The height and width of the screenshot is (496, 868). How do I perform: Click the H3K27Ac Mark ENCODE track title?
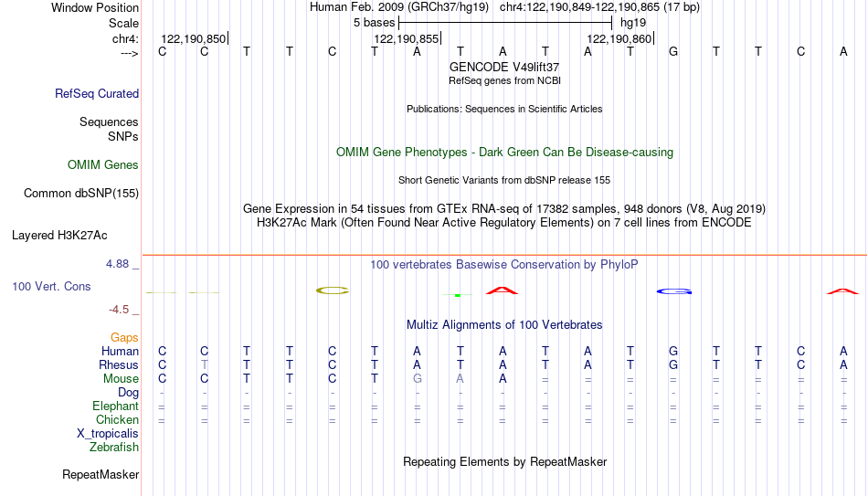pyautogui.click(x=504, y=223)
